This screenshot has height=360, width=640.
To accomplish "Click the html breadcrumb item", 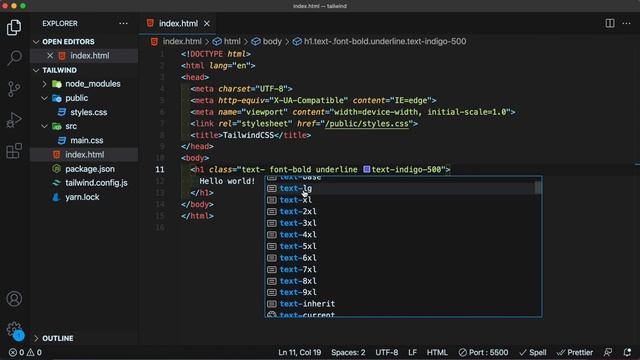I will [232, 41].
